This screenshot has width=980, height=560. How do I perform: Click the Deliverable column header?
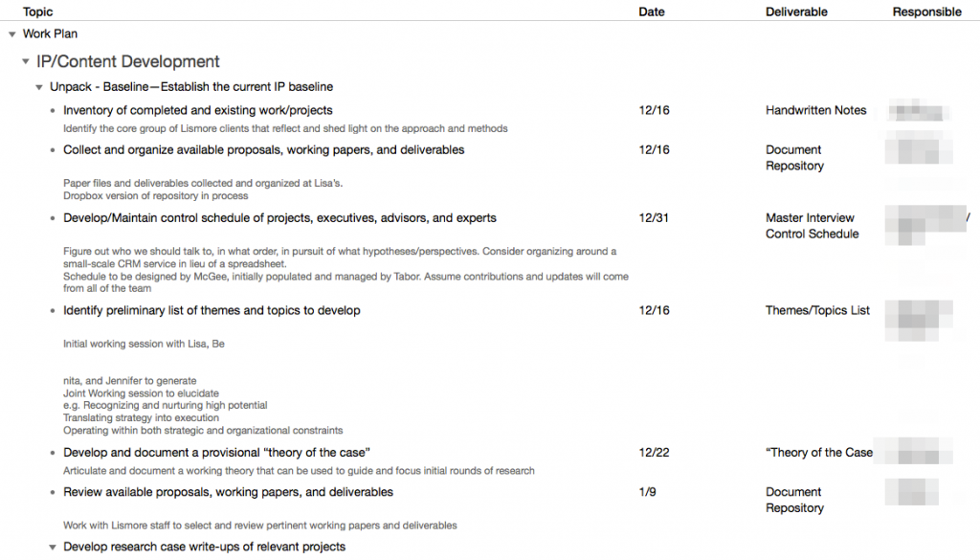coord(796,11)
